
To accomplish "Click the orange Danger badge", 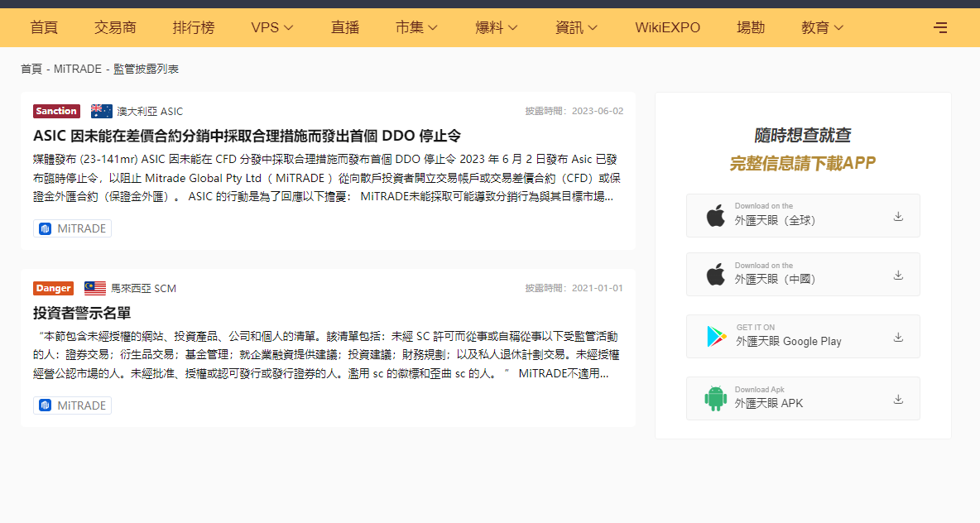I will [53, 288].
